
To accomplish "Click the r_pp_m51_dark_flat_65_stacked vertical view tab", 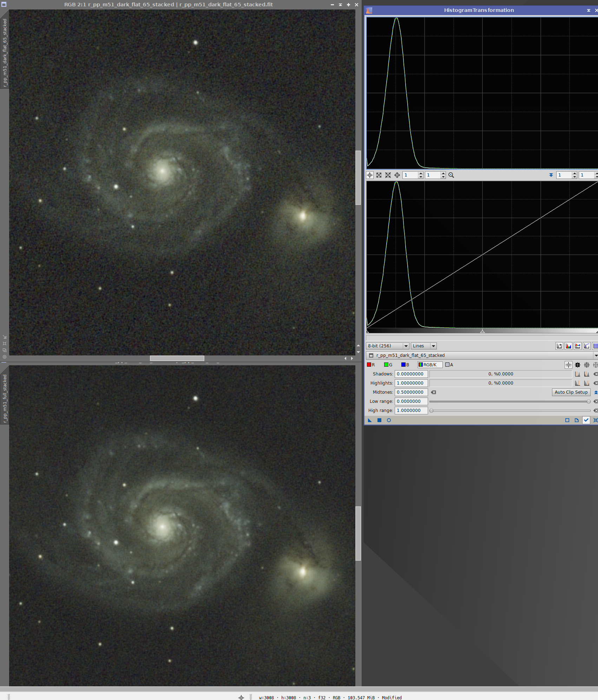I will [x=5, y=53].
